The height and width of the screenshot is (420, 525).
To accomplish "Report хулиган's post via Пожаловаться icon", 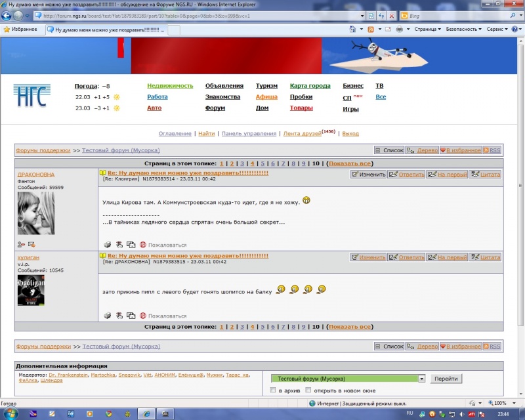I will click(x=143, y=316).
